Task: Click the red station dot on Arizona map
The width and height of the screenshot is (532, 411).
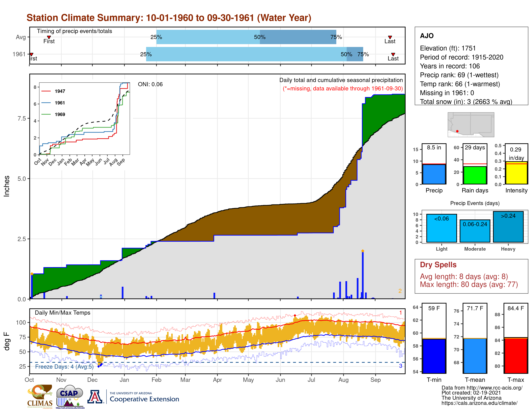Action: (x=457, y=131)
